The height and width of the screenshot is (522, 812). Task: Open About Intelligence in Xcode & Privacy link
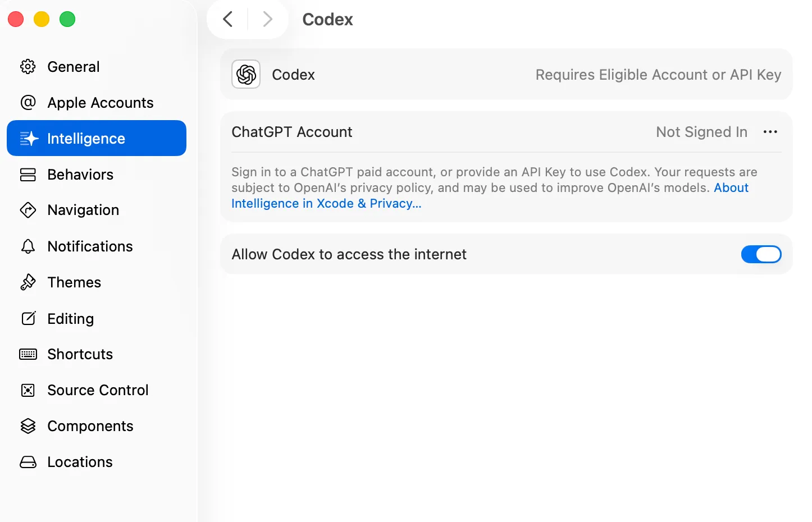coord(326,204)
